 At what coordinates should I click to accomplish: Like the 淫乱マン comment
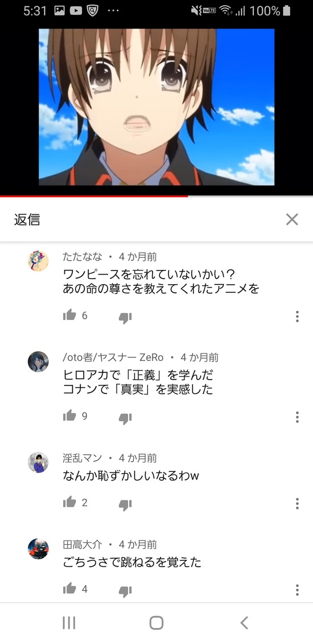click(x=69, y=502)
